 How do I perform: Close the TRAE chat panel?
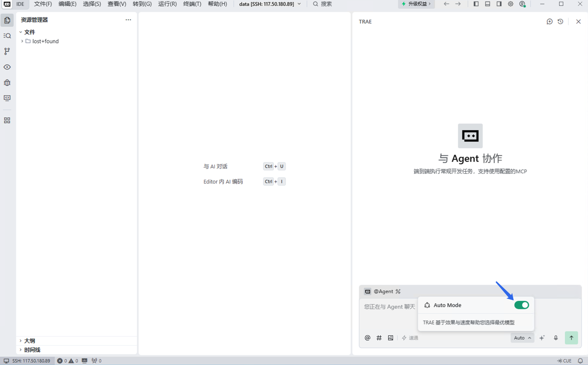[578, 22]
